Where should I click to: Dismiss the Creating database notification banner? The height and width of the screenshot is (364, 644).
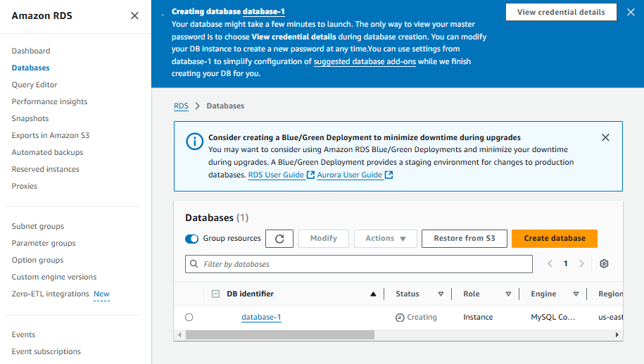631,12
